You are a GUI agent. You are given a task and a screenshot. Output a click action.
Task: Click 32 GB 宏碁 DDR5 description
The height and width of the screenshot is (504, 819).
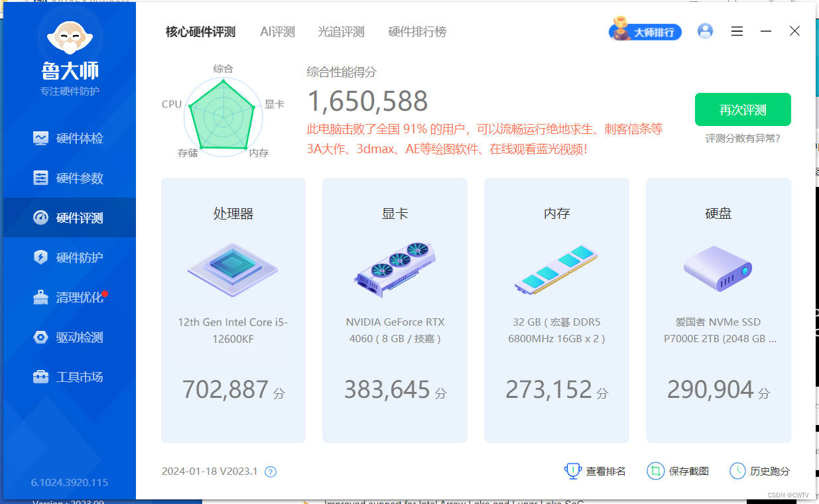point(556,330)
